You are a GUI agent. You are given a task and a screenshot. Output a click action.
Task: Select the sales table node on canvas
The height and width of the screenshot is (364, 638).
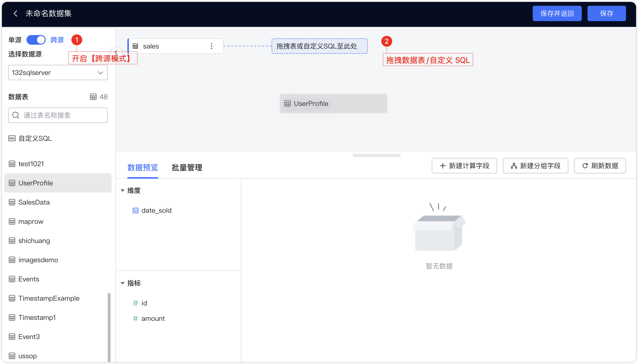[175, 46]
